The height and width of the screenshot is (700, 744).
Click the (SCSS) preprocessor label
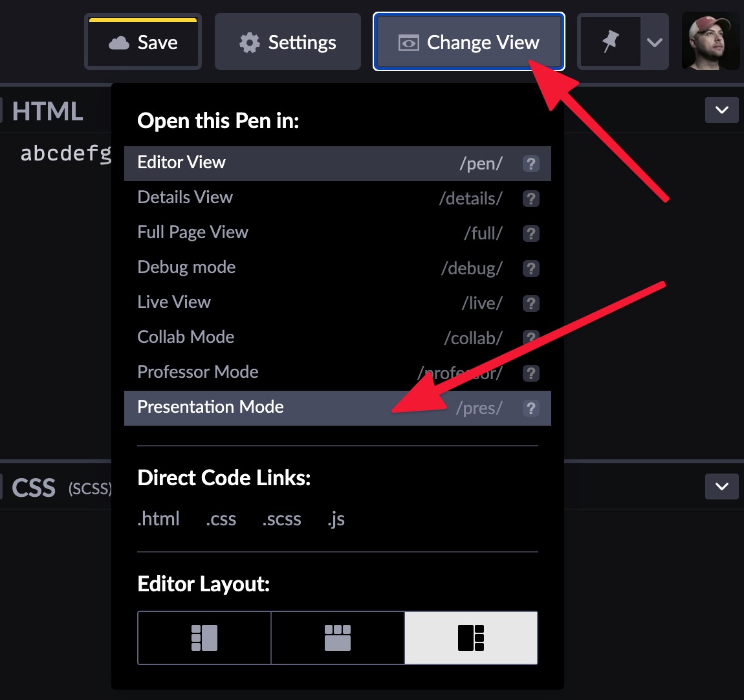[x=90, y=488]
